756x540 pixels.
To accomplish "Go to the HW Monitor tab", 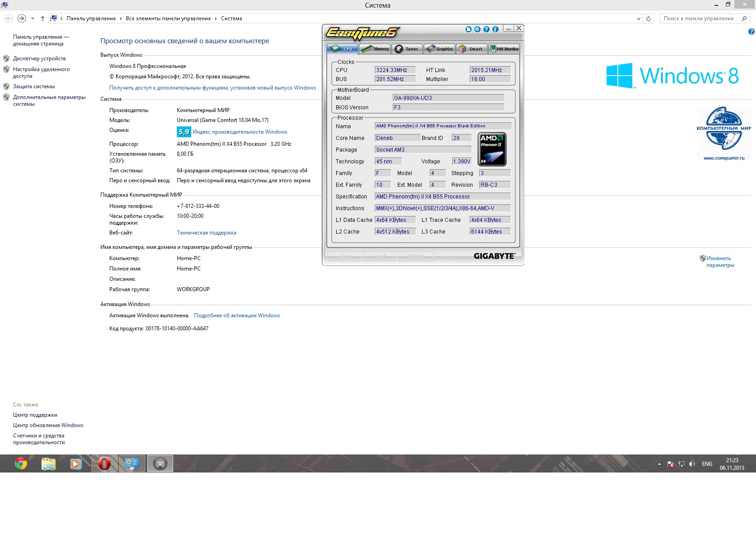I will 504,49.
